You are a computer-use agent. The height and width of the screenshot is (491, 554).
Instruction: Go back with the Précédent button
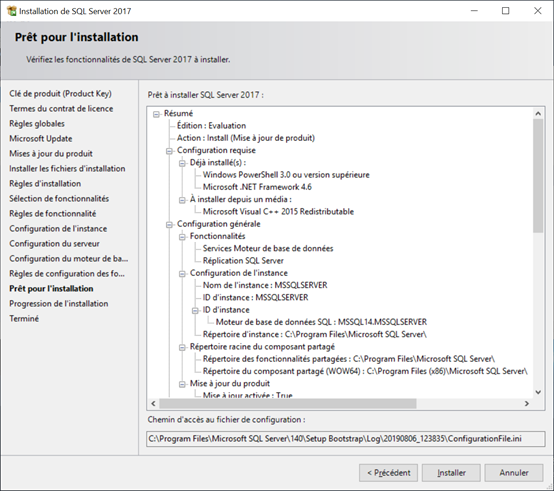point(388,473)
